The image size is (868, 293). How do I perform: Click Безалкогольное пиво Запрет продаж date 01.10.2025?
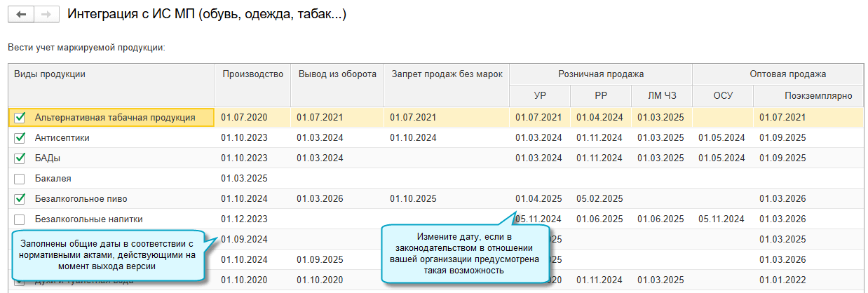coord(414,199)
